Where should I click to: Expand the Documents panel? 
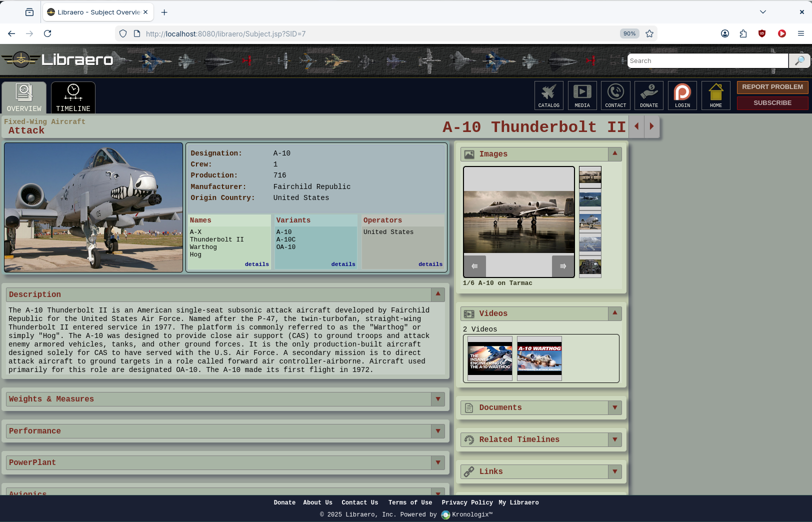pos(615,407)
